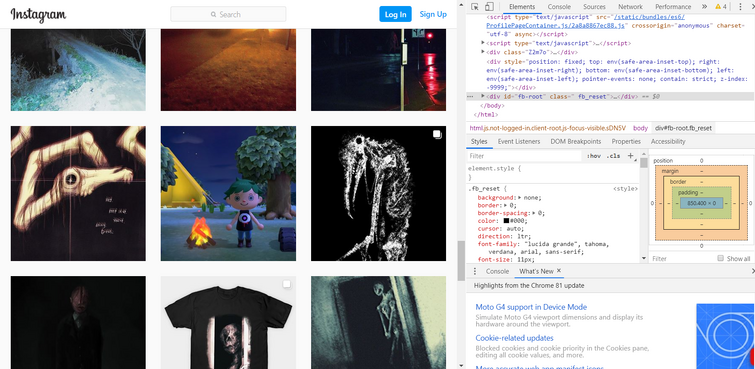The image size is (755, 369).
Task: Open Moto G4 support in Device Mode link
Action: click(x=531, y=307)
